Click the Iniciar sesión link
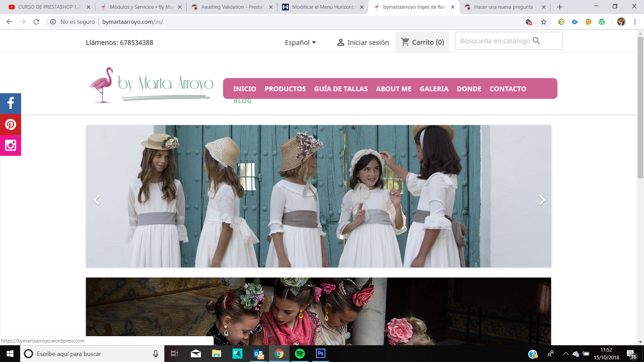Image resolution: width=644 pixels, height=362 pixels. click(x=363, y=43)
